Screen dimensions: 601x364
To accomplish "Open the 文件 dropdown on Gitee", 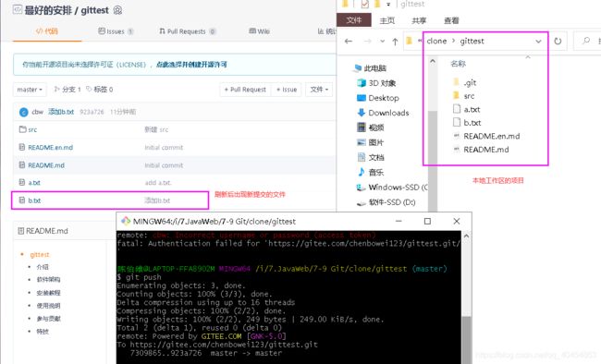I will [319, 90].
